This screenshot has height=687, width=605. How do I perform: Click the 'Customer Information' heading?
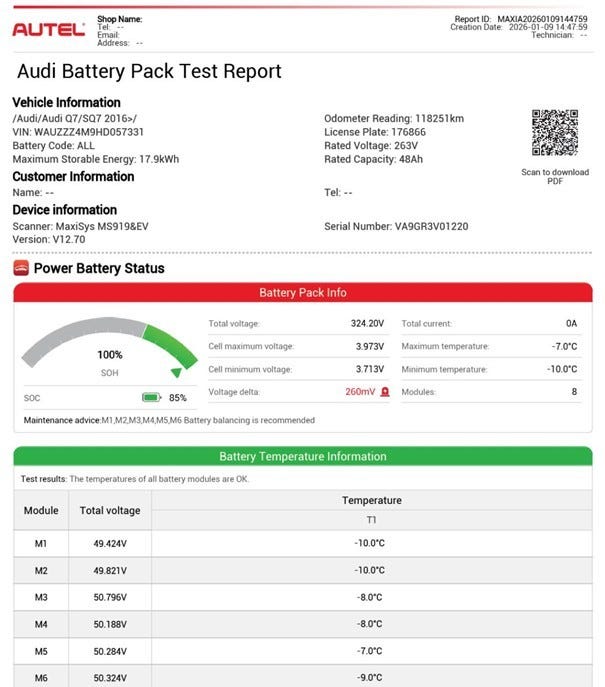pyautogui.click(x=73, y=177)
